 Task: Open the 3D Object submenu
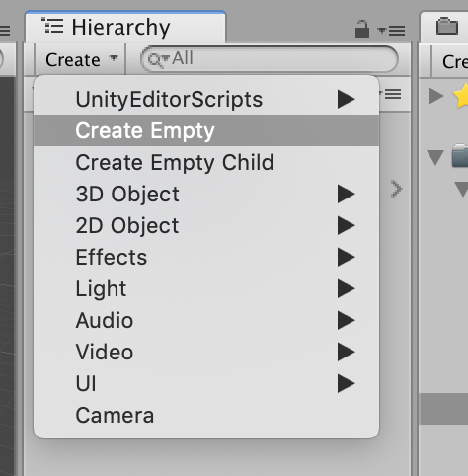point(206,194)
